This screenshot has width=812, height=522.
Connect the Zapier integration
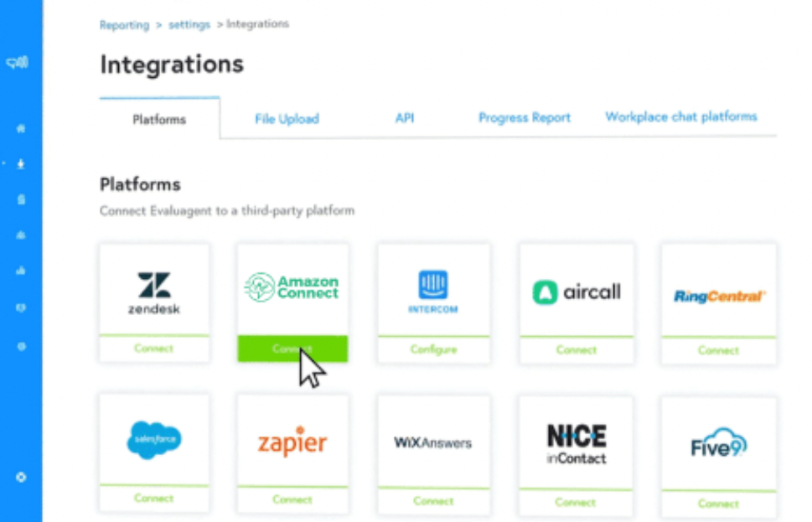click(292, 499)
